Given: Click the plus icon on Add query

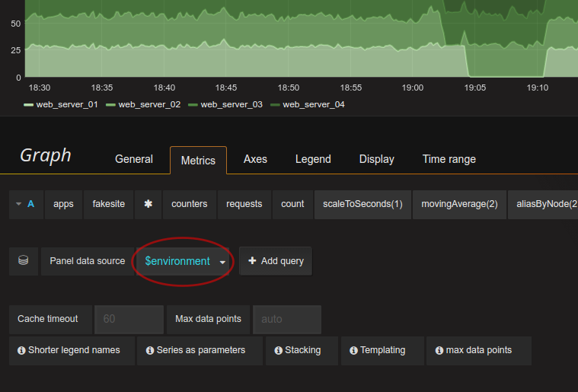Looking at the screenshot, I should coord(252,261).
